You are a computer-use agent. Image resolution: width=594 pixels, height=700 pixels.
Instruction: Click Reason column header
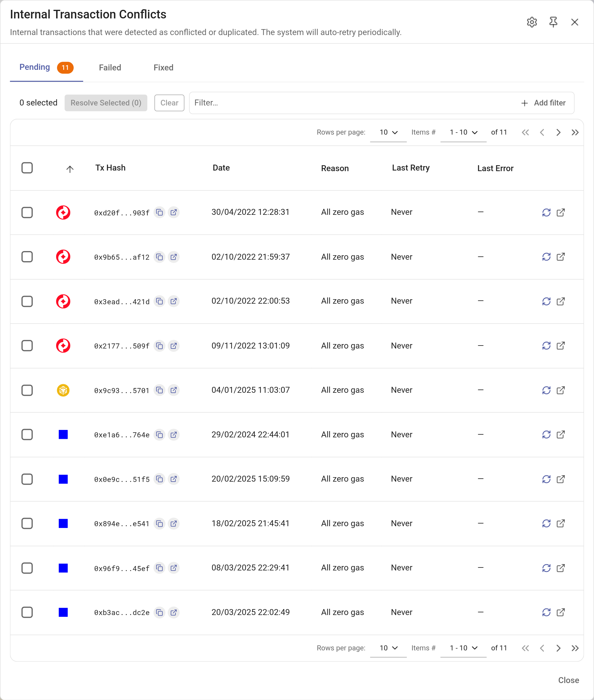coord(335,168)
